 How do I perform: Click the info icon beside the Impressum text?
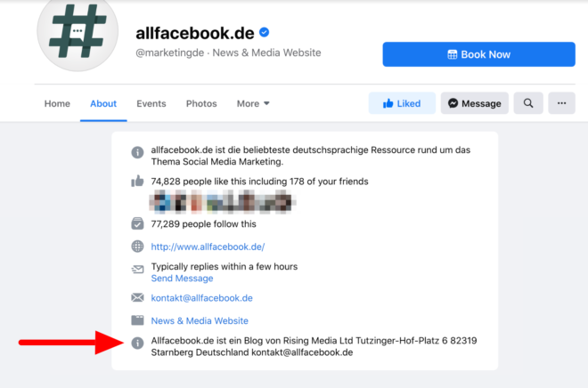click(x=137, y=343)
